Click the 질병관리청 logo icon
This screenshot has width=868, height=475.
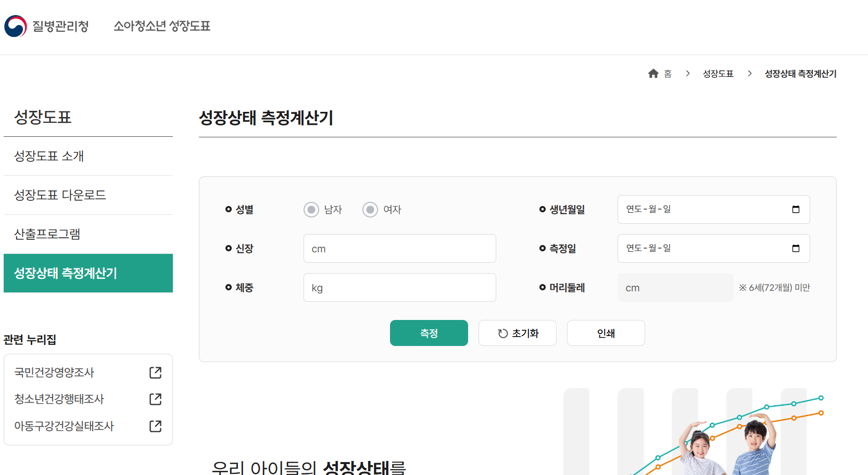(x=16, y=26)
